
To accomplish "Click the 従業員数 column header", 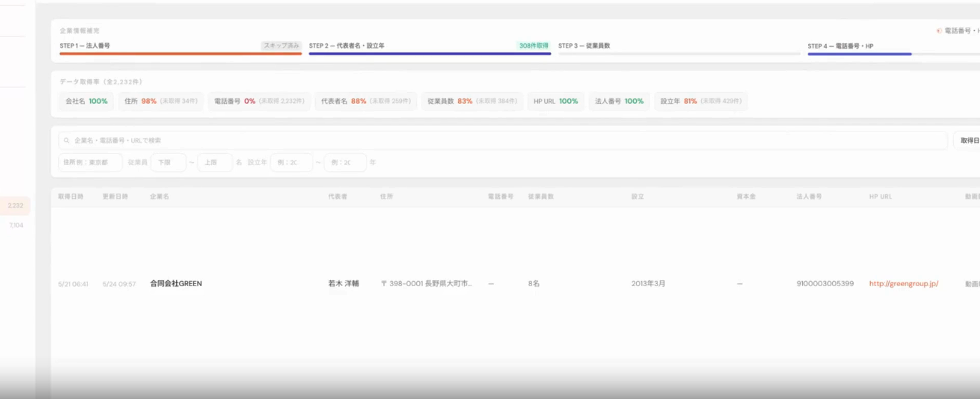I will (540, 197).
